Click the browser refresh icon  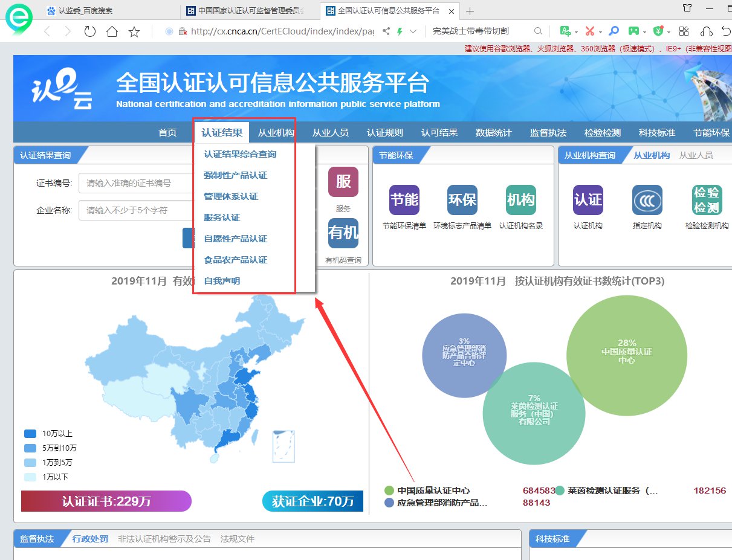click(x=90, y=32)
